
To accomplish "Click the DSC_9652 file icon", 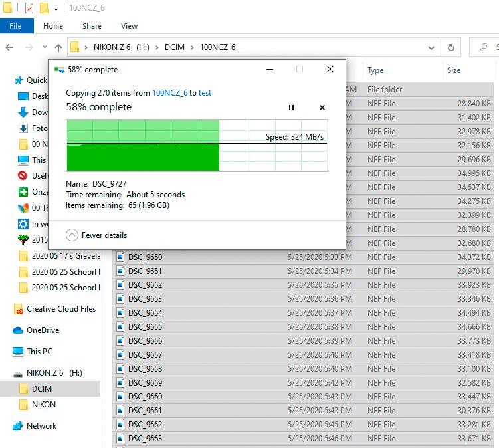I will point(120,285).
